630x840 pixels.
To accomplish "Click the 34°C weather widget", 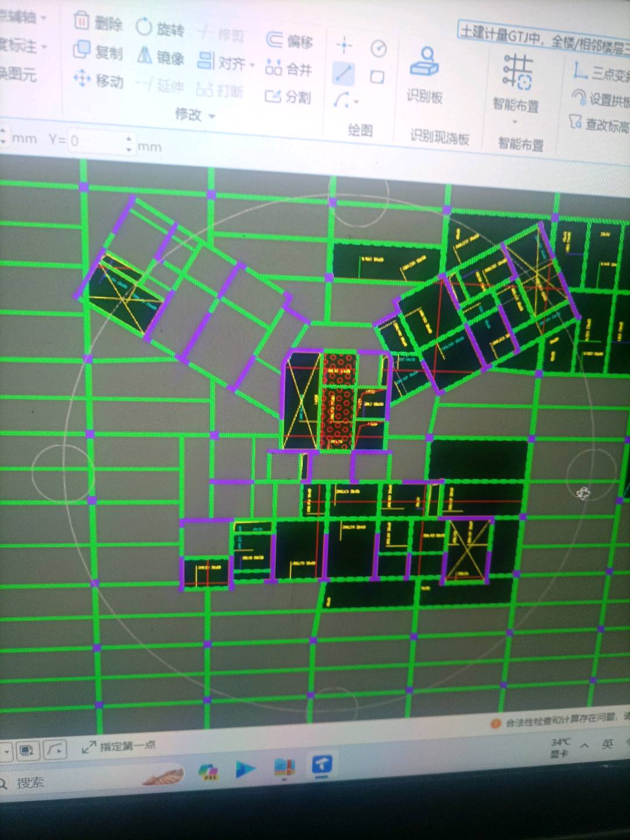I will tap(561, 748).
